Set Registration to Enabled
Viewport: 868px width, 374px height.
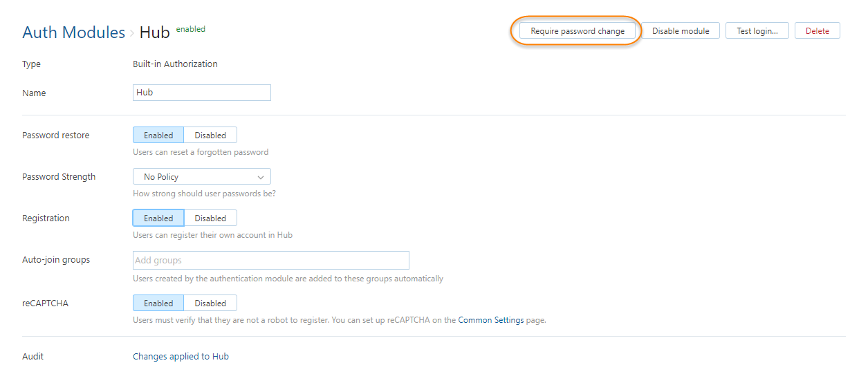[x=158, y=218]
